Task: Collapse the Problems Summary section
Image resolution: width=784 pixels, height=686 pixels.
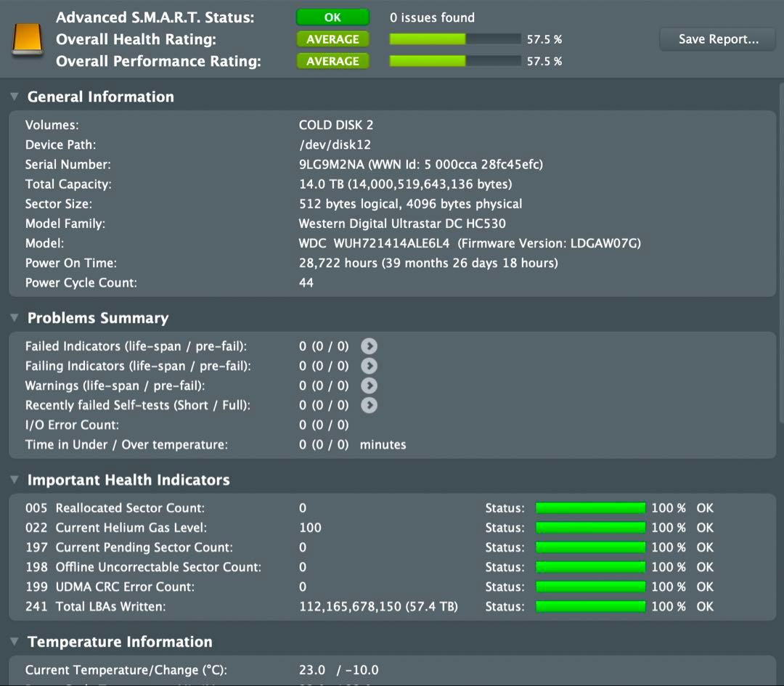Action: click(x=15, y=317)
